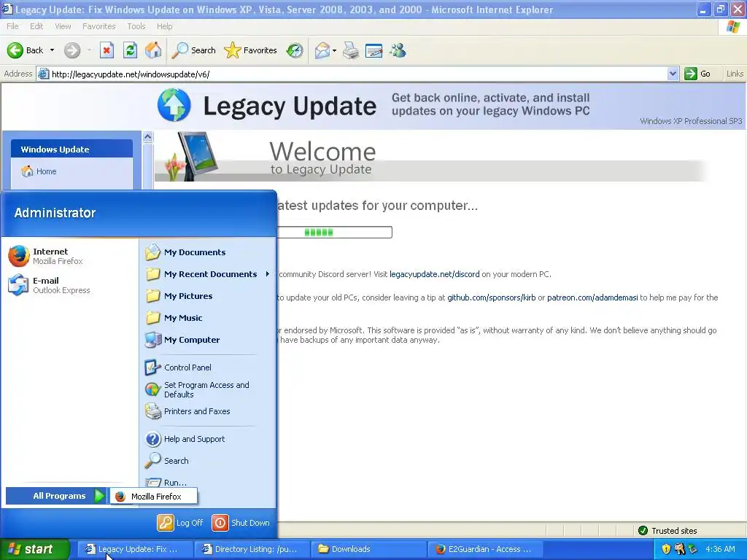The height and width of the screenshot is (560, 747).
Task: Click the Refresh page icon
Action: (130, 50)
